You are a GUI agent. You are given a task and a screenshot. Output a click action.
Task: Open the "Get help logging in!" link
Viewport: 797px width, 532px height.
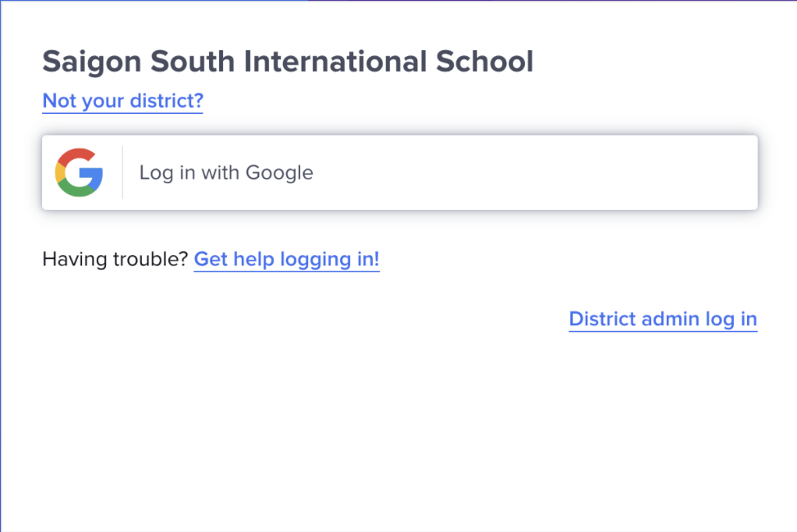(286, 259)
